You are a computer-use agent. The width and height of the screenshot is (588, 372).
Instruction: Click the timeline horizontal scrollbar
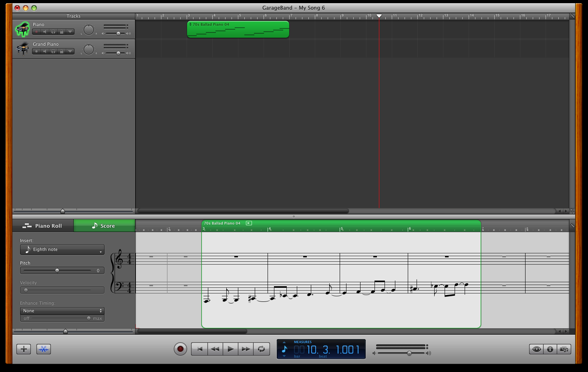coord(243,211)
